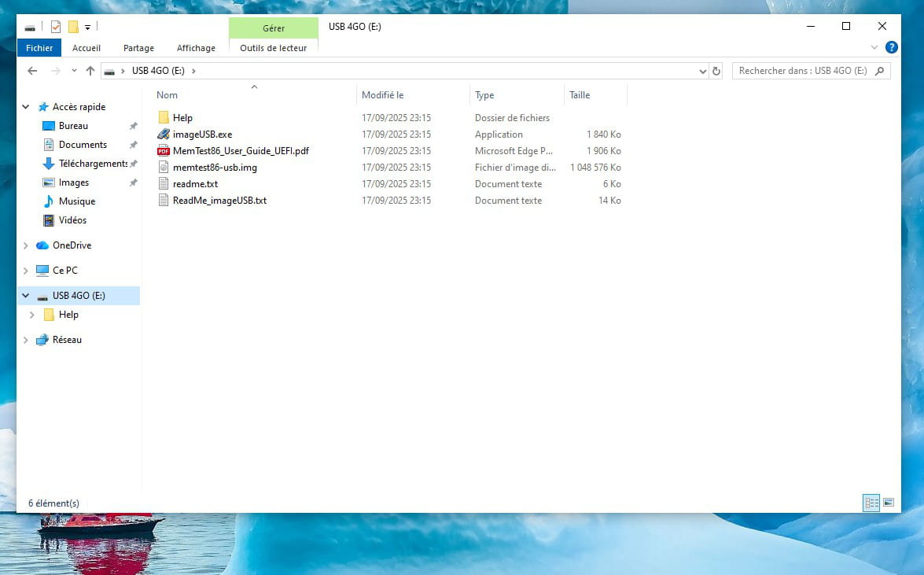This screenshot has height=575, width=924.
Task: Go up one folder with up arrow
Action: (x=90, y=71)
